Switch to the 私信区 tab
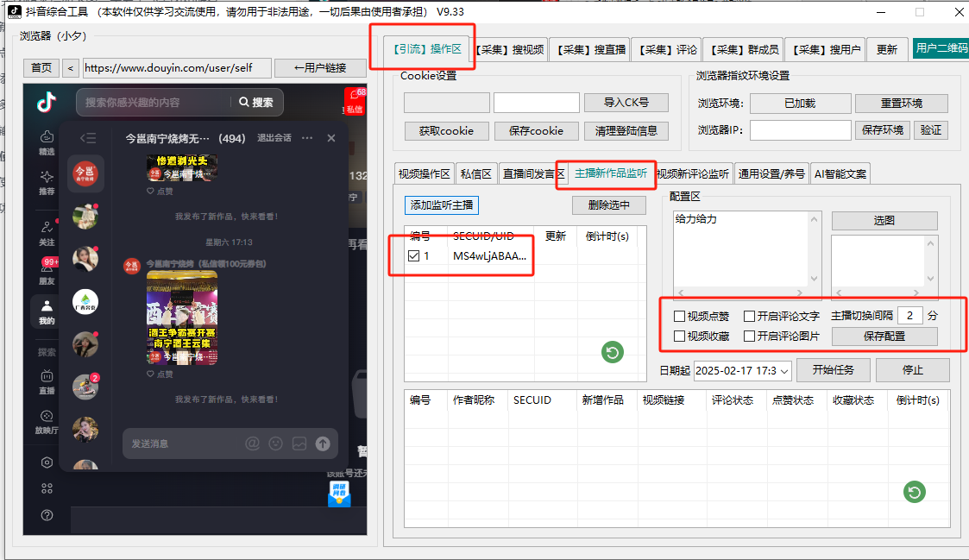The height and width of the screenshot is (560, 969). click(x=476, y=173)
